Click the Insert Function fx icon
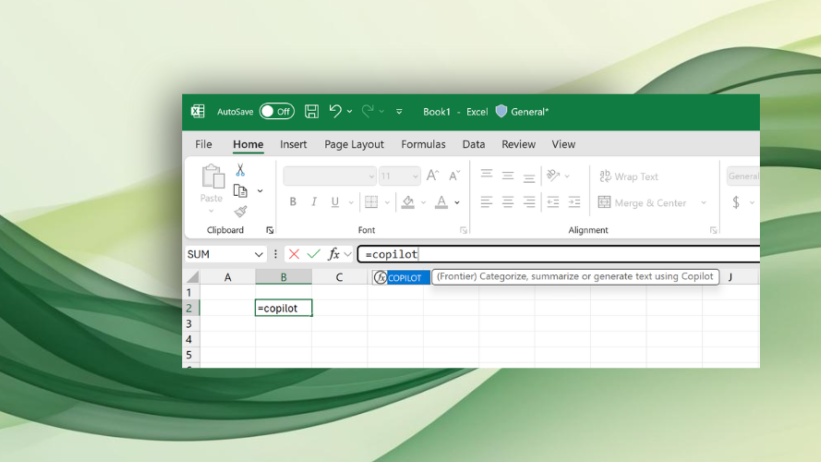 click(334, 254)
